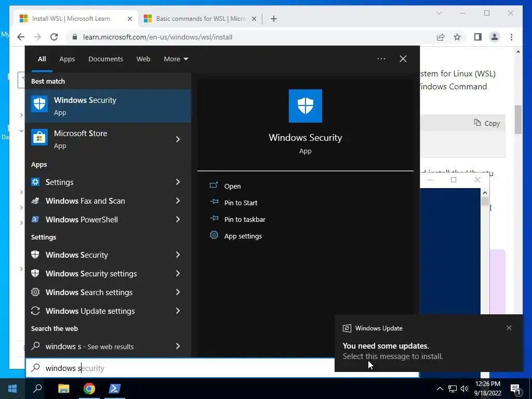
Task: Click the large Windows Security shield tile
Action: click(305, 106)
